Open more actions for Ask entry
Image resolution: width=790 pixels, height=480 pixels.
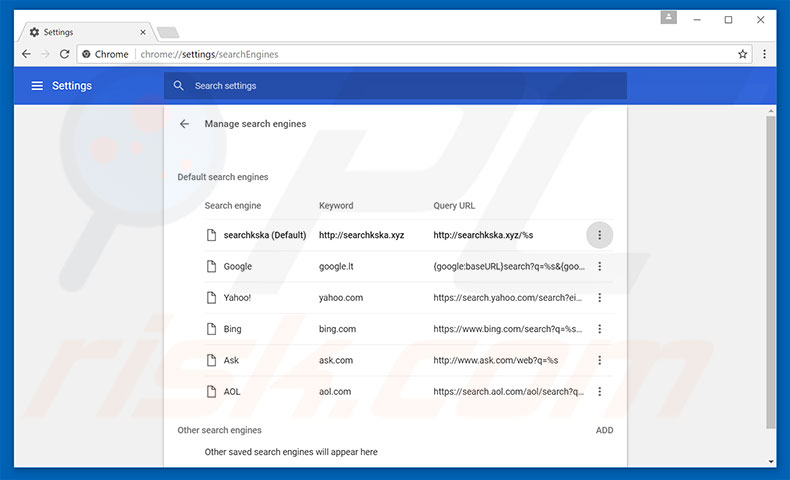tap(600, 360)
